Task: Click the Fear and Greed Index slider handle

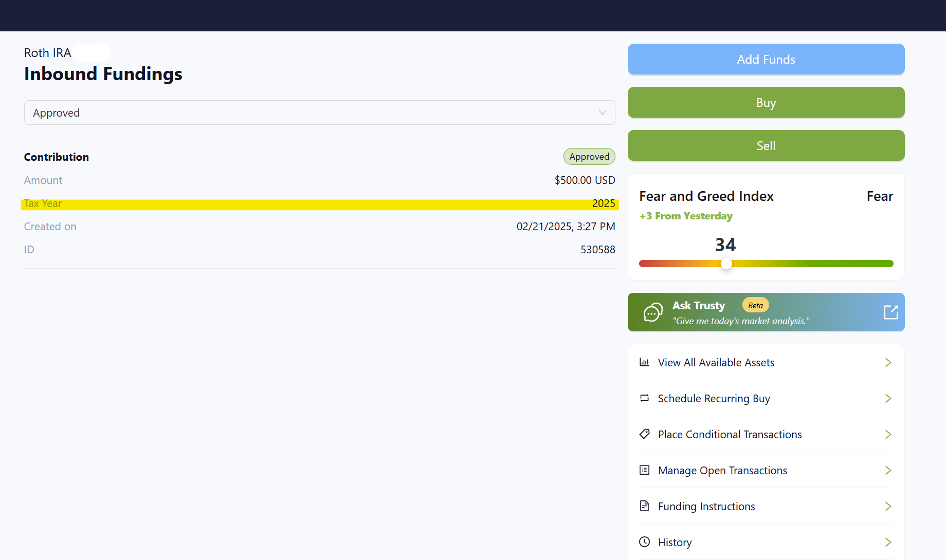Action: [726, 264]
